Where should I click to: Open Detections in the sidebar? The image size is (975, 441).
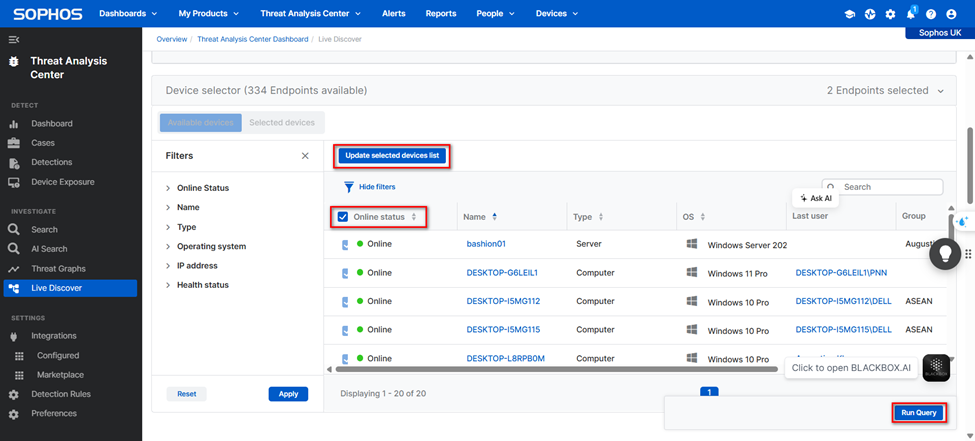[51, 162]
